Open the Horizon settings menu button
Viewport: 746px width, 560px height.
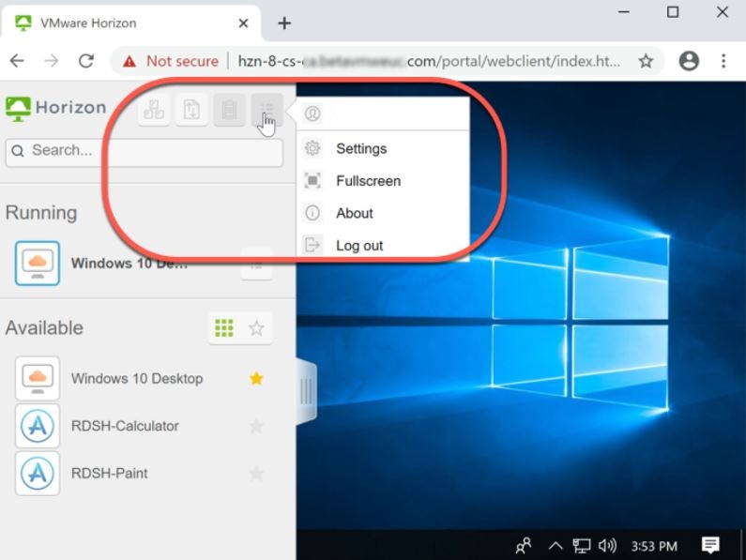click(266, 111)
